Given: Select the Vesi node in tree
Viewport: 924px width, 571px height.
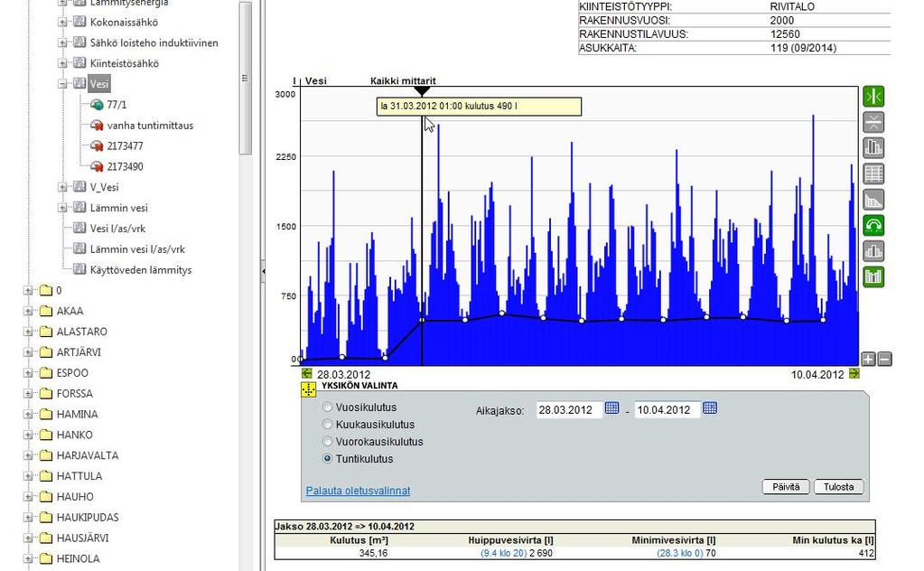Looking at the screenshot, I should coord(99,84).
